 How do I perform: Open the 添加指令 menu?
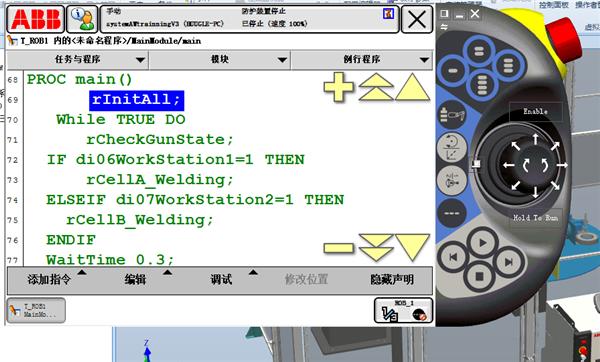coord(50,279)
